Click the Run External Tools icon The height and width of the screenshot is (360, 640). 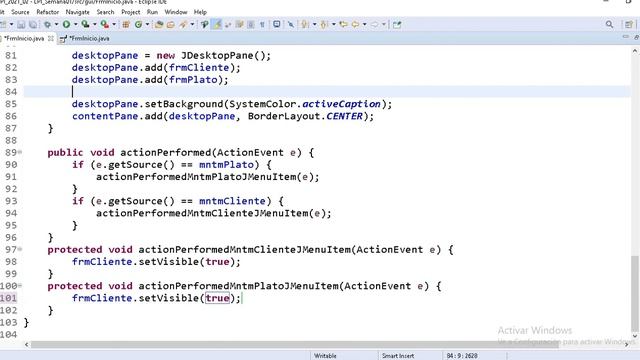[104, 24]
